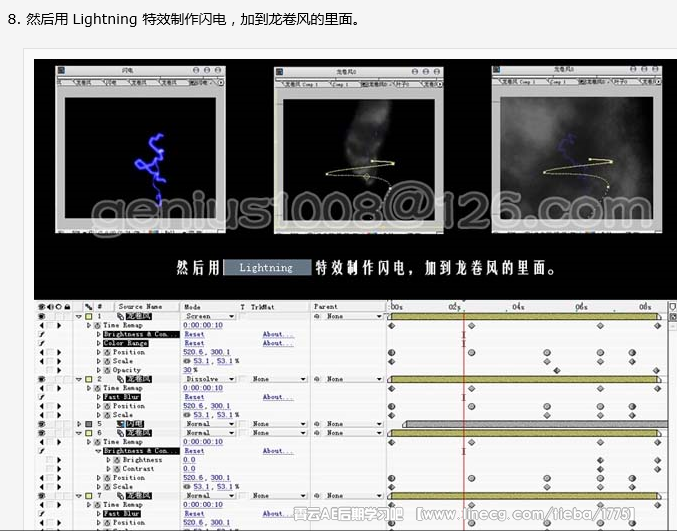
Task: Click Time Remap stopwatch icon under layer 1
Action: pyautogui.click(x=98, y=326)
